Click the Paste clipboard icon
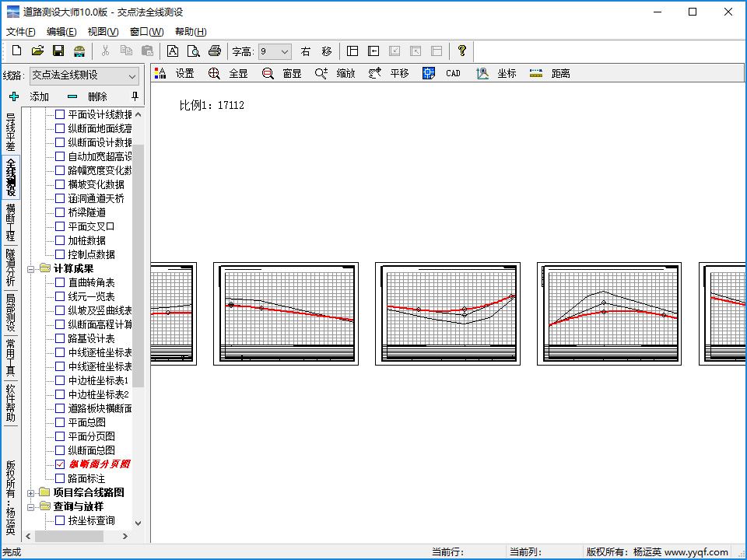 pyautogui.click(x=148, y=51)
